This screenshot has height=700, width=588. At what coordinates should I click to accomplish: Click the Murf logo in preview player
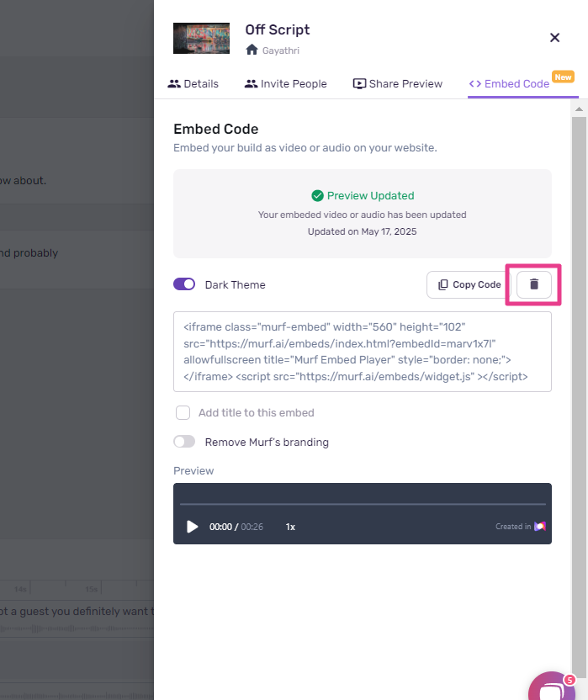point(540,527)
